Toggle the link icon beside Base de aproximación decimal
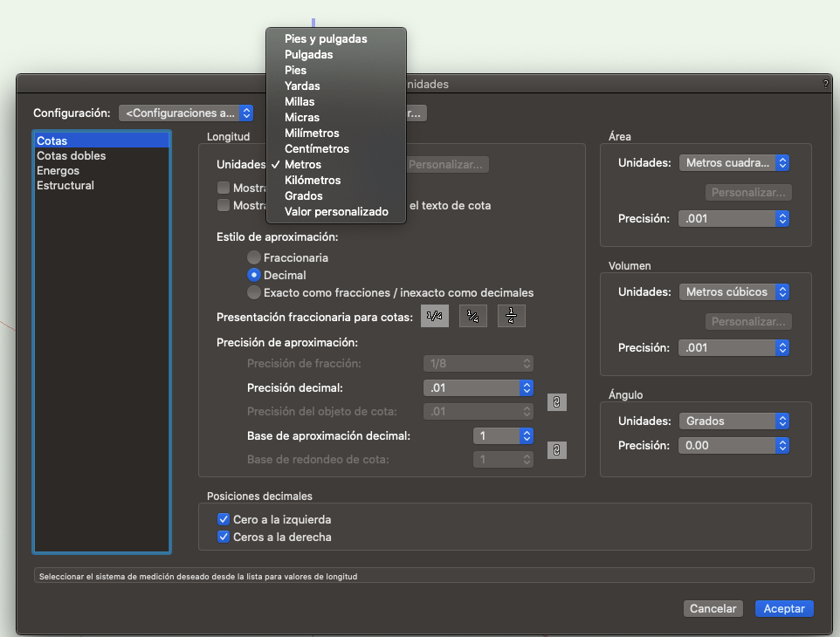 pyautogui.click(x=556, y=450)
